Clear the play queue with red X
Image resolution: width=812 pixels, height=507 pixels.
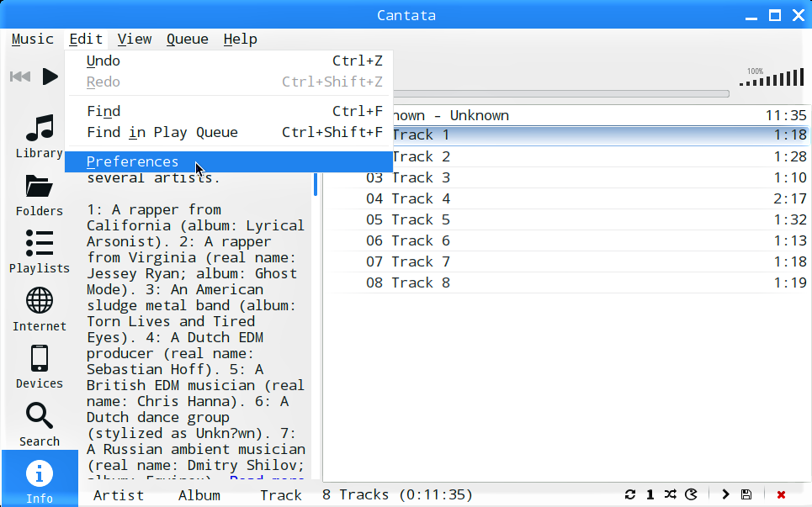(781, 494)
